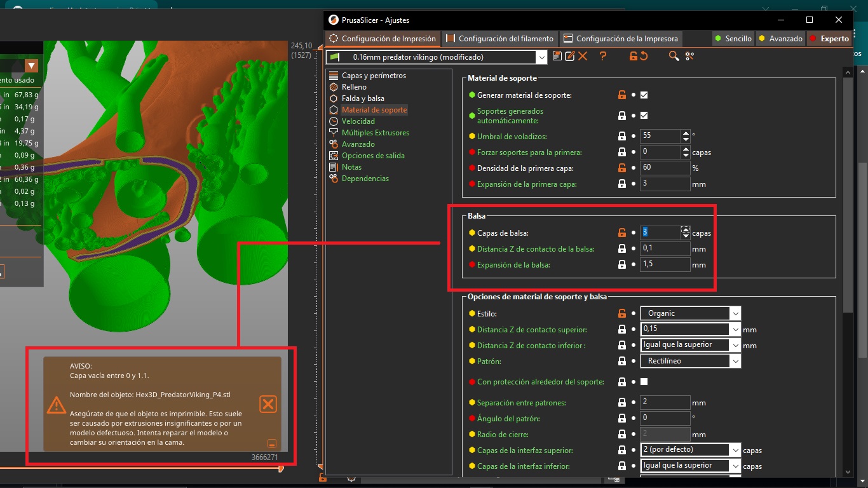The image size is (868, 488).
Task: Uncheck Generar material de soporte
Action: [644, 95]
